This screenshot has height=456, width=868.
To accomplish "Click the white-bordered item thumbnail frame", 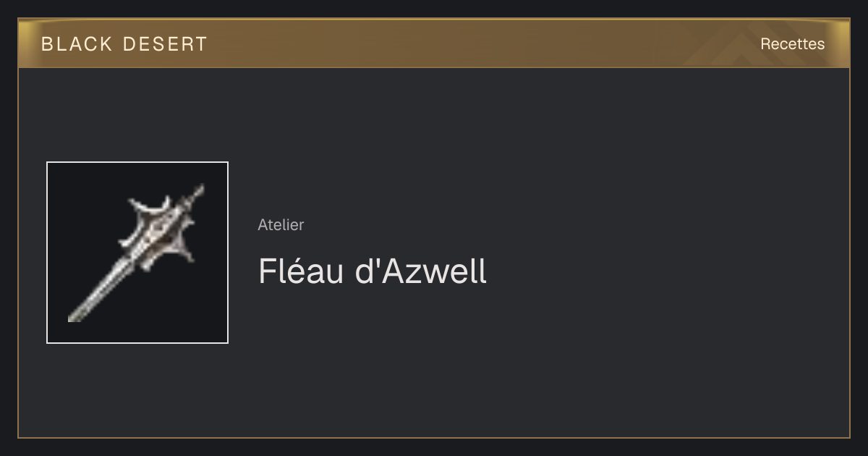I will [137, 253].
